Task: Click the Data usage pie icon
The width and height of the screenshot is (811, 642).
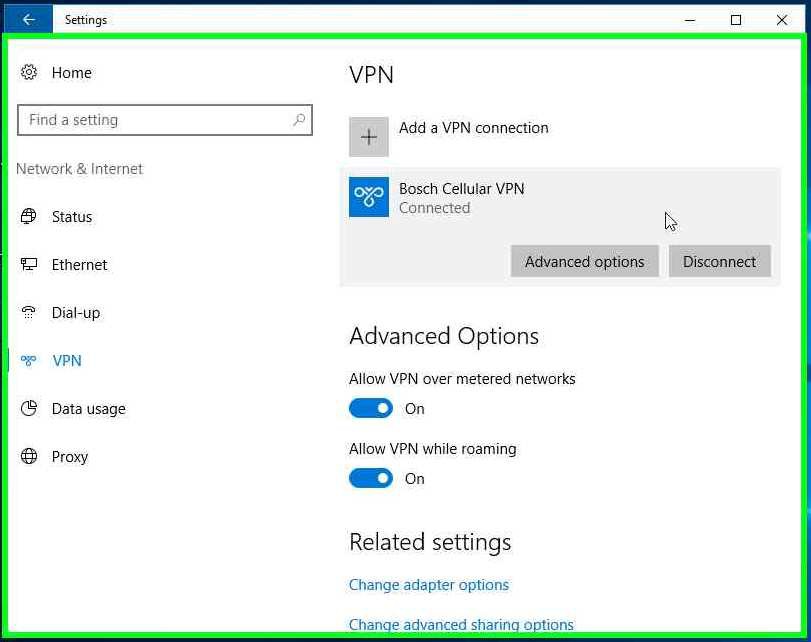Action: point(29,409)
